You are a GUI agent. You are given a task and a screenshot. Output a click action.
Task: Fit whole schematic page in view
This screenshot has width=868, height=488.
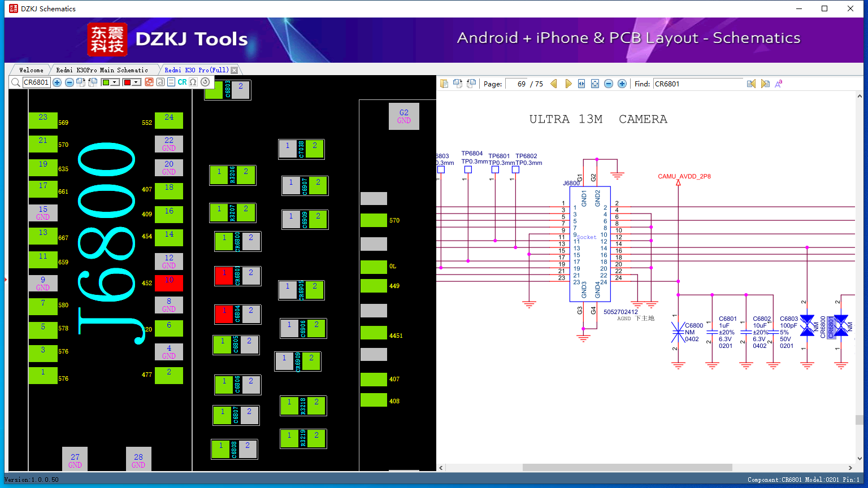[595, 84]
